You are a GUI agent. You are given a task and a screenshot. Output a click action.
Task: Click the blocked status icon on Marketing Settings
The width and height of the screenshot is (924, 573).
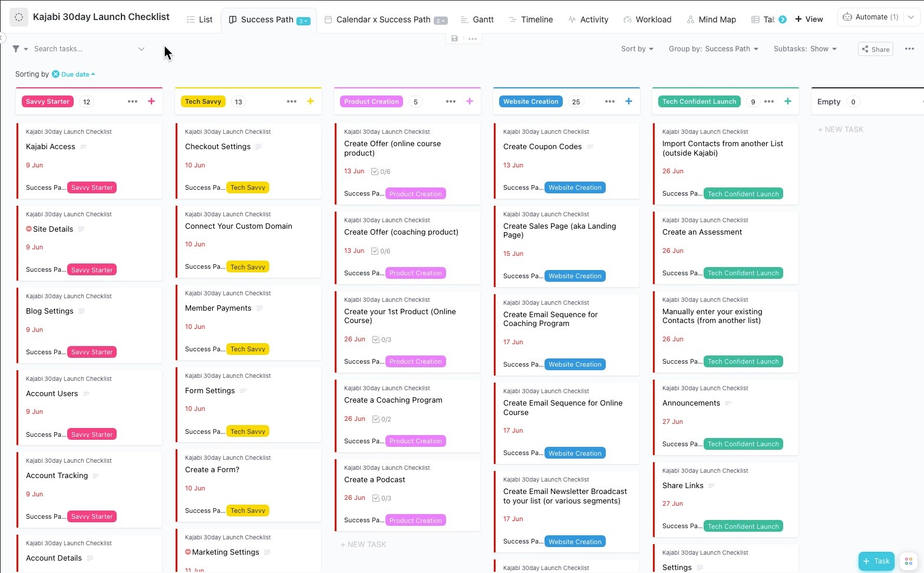pos(188,552)
